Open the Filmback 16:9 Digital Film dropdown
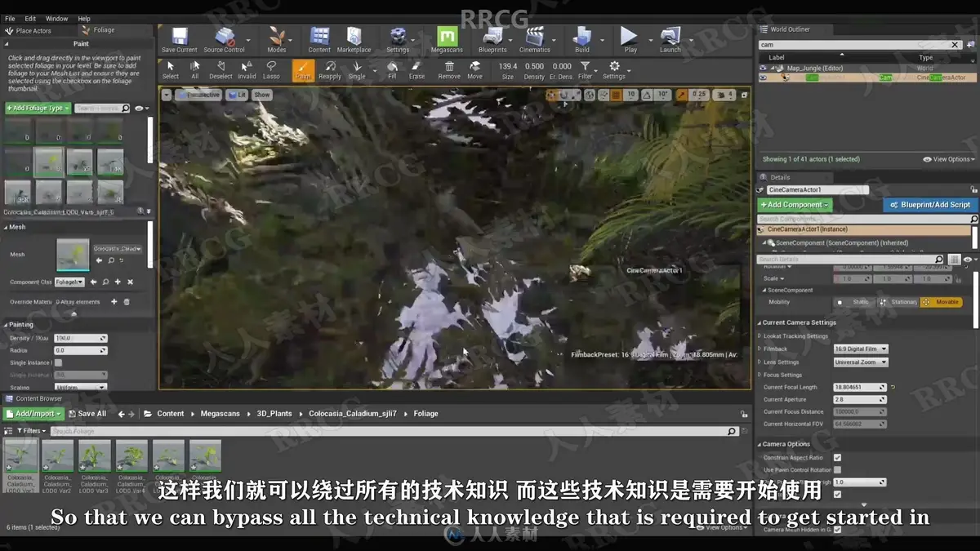 [861, 349]
